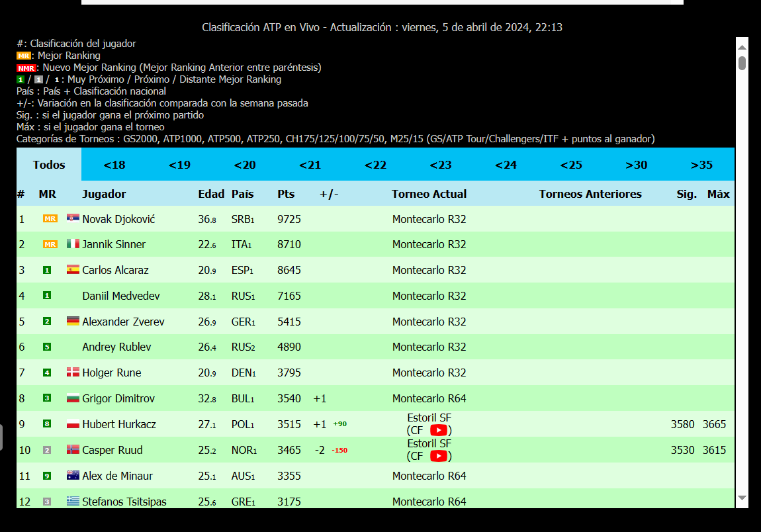Click the Torneos Anteriores column header
The image size is (761, 532).
(x=590, y=194)
